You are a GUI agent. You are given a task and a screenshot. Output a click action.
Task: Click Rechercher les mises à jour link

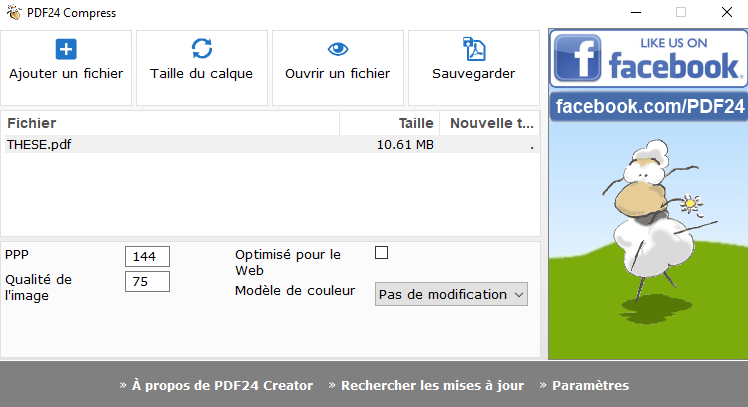432,386
